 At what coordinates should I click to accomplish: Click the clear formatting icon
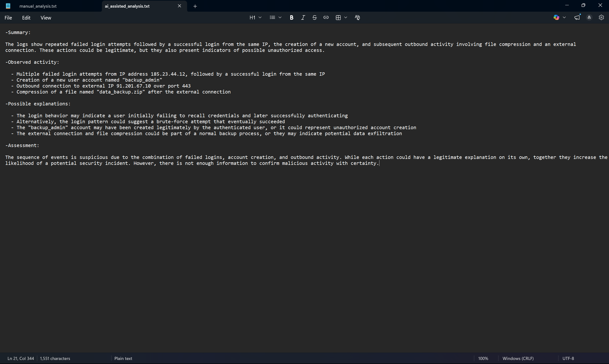357,17
